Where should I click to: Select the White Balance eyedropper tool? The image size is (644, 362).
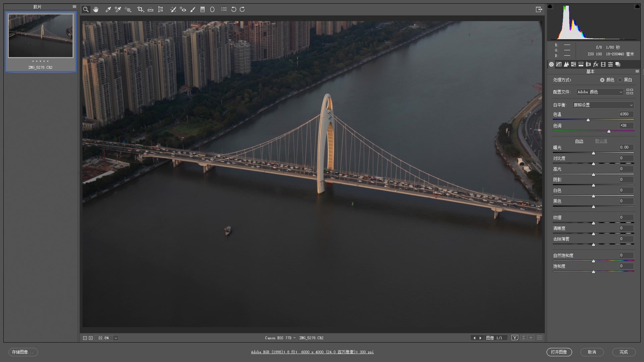pyautogui.click(x=108, y=9)
